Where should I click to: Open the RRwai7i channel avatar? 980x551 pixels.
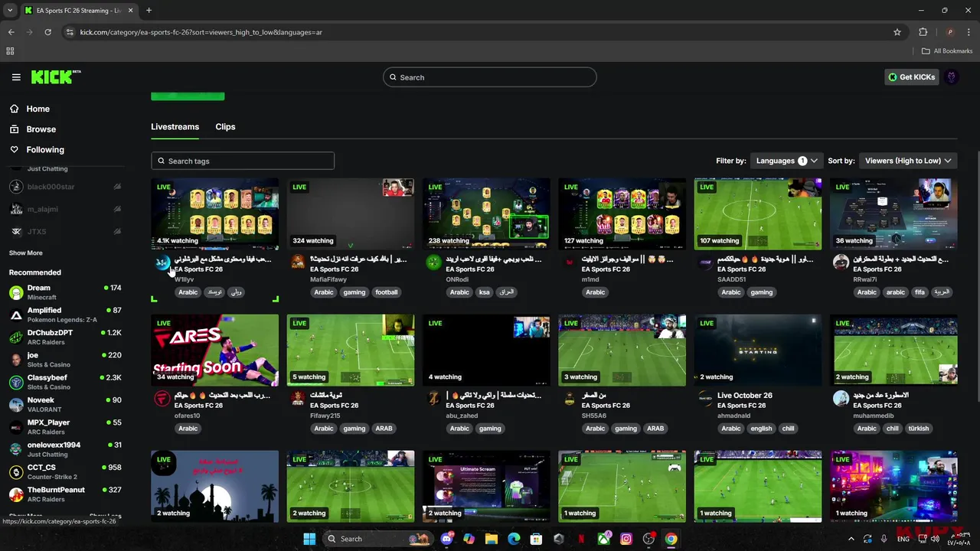click(841, 262)
